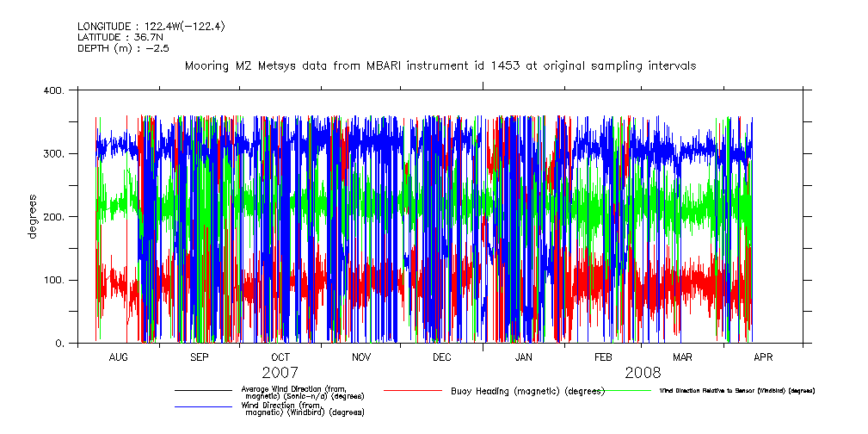Click the 400 tick label on y-axis
The width and height of the screenshot is (868, 434).
click(x=52, y=90)
